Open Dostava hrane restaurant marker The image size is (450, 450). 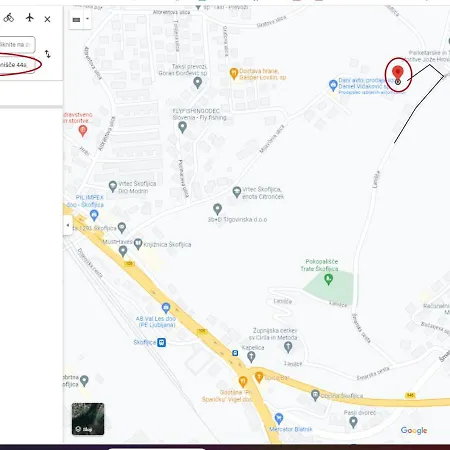pos(234,73)
